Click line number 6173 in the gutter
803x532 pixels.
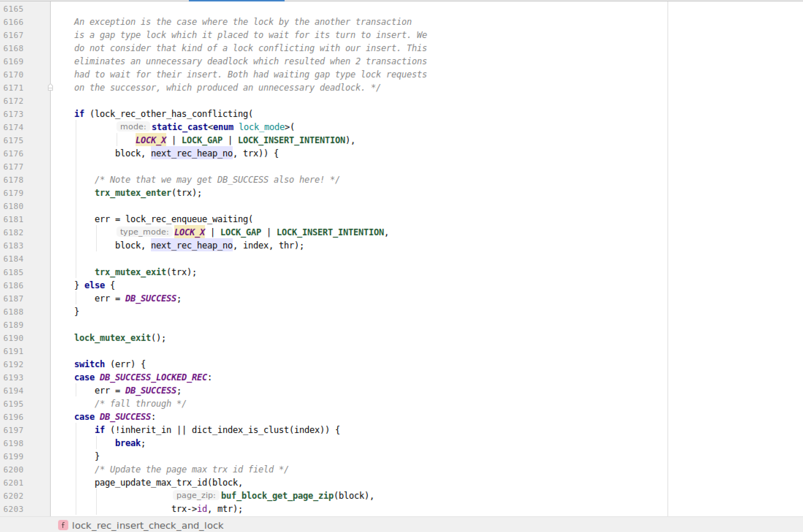click(14, 114)
